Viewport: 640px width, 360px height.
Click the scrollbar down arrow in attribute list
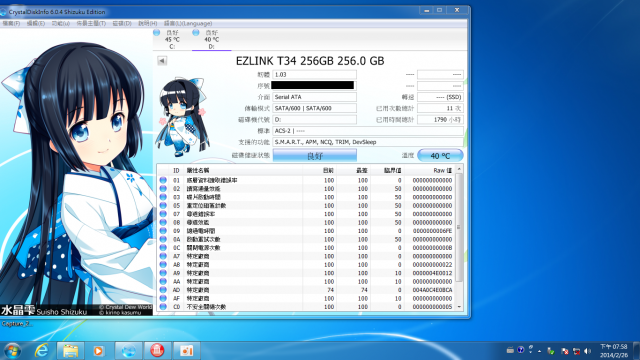click(x=459, y=307)
